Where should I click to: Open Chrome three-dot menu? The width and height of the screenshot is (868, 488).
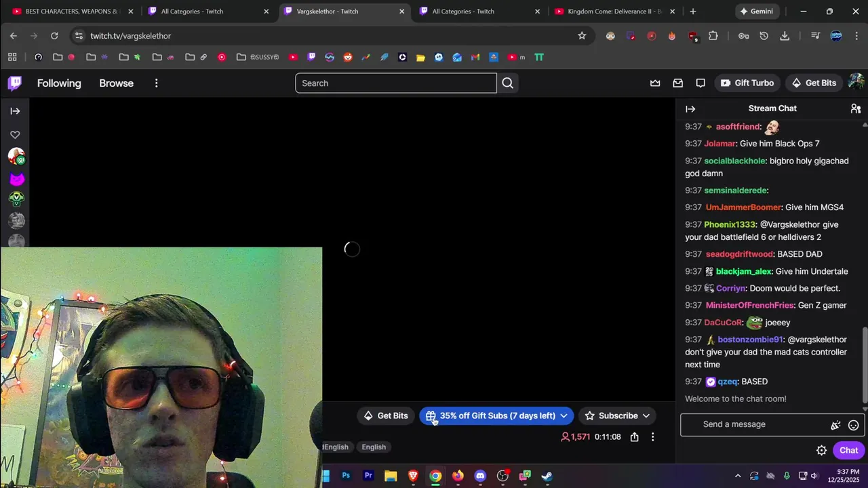[x=857, y=36]
